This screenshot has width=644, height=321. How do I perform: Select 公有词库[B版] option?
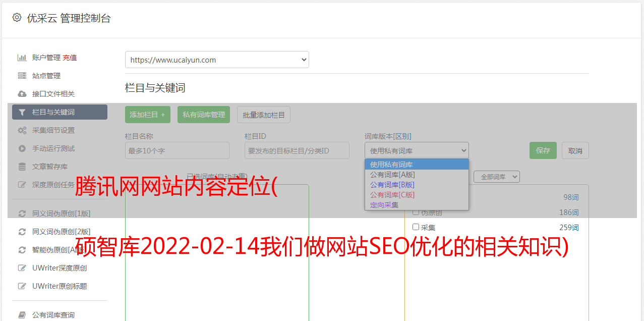[417, 185]
